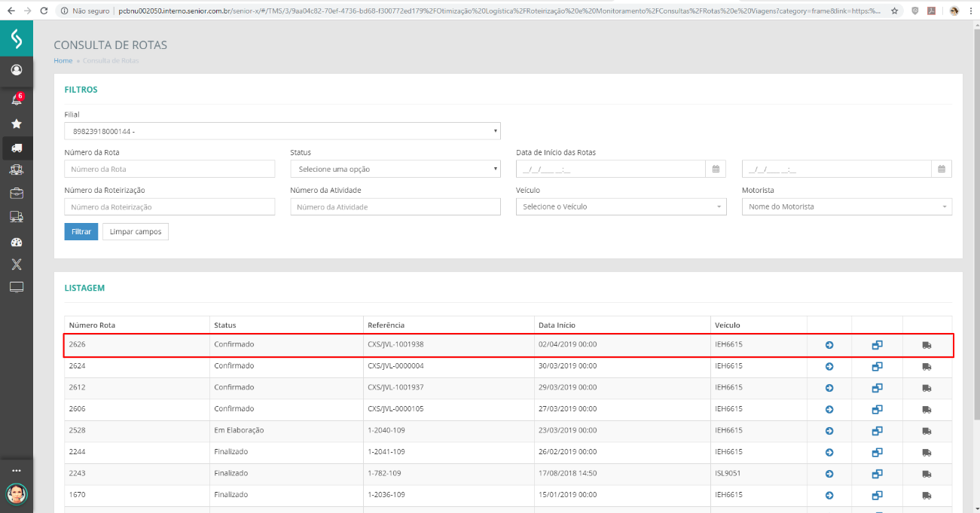Click the Filtrar button
Viewport: 980px width, 513px height.
(x=81, y=232)
